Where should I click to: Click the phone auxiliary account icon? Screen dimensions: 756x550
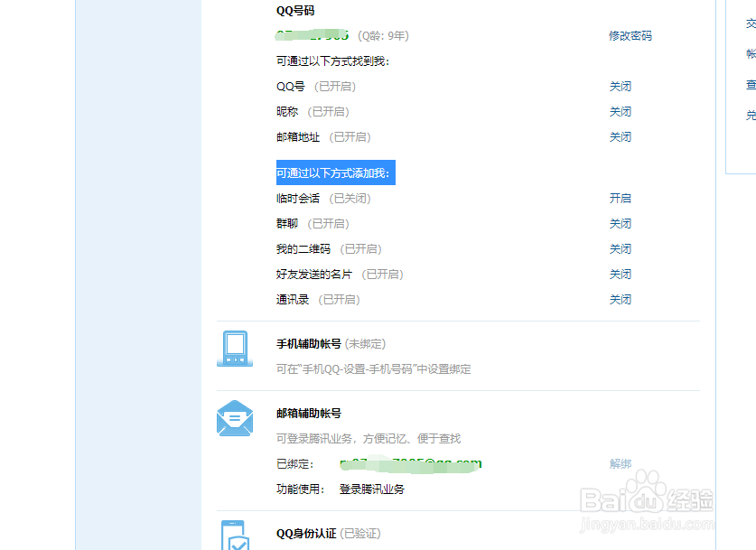[x=235, y=349]
